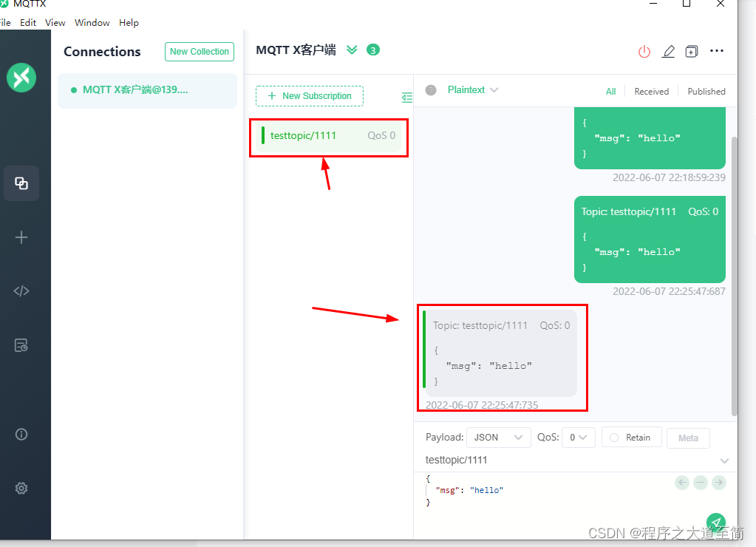Click the red disconnect power icon
The image size is (756, 547).
644,51
